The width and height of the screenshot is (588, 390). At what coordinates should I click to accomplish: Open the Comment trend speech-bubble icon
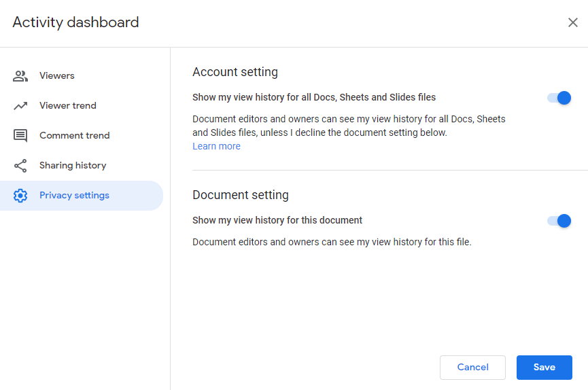point(20,136)
